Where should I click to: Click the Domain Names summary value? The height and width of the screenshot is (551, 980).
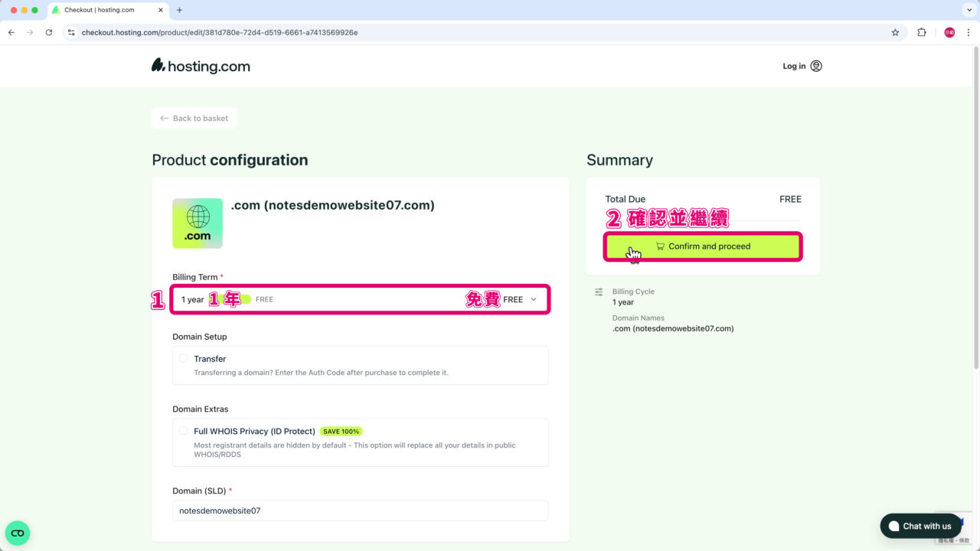(673, 329)
